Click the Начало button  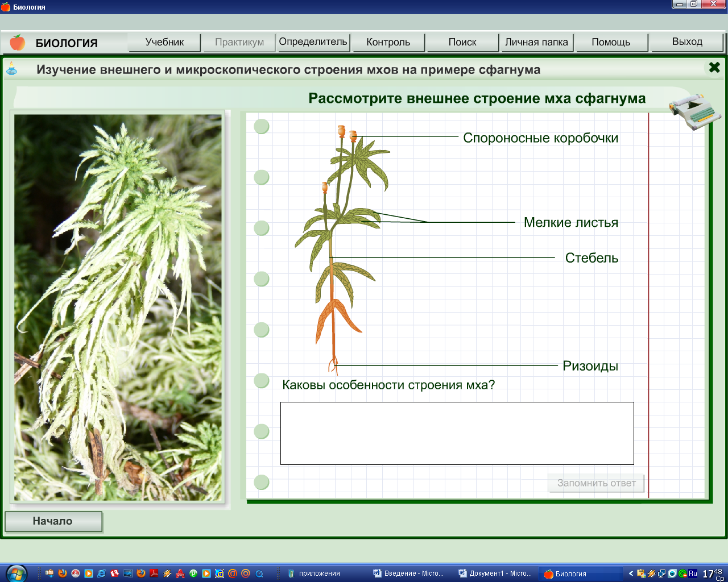pyautogui.click(x=53, y=521)
